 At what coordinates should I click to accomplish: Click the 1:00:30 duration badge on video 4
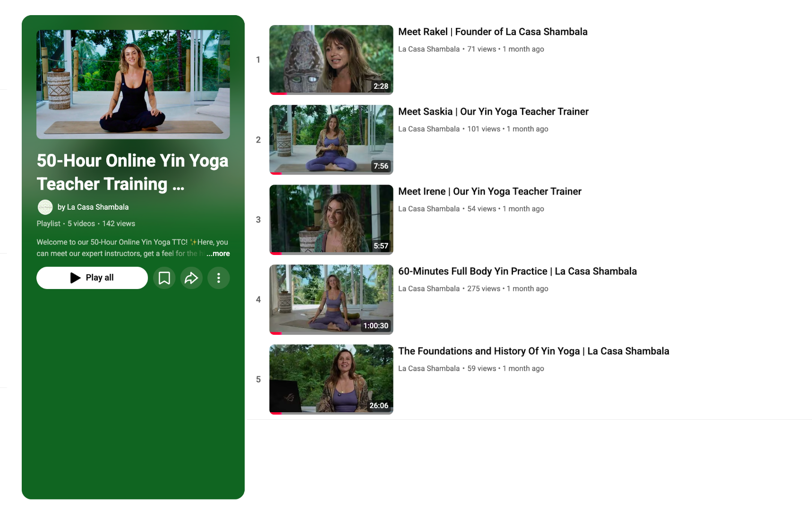click(375, 325)
